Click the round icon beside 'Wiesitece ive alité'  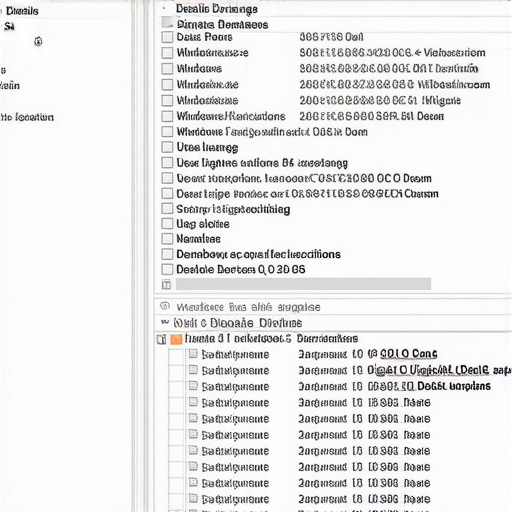coord(165,306)
